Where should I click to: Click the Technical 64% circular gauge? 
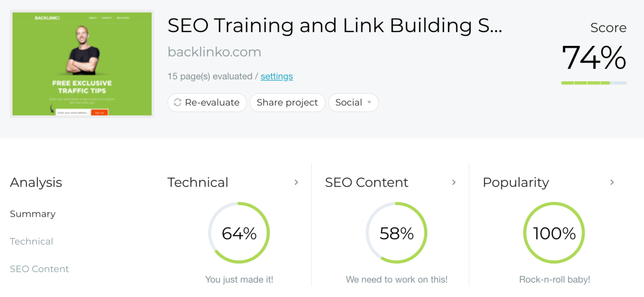239,233
